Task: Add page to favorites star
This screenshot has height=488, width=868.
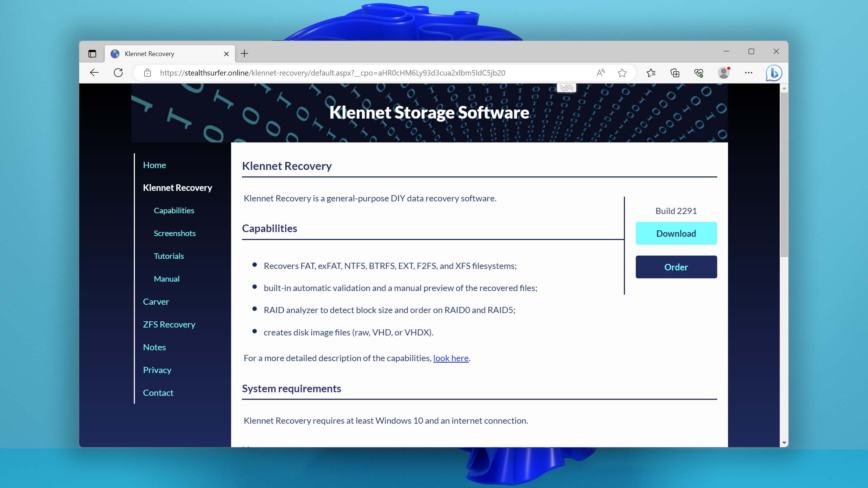Action: click(622, 73)
